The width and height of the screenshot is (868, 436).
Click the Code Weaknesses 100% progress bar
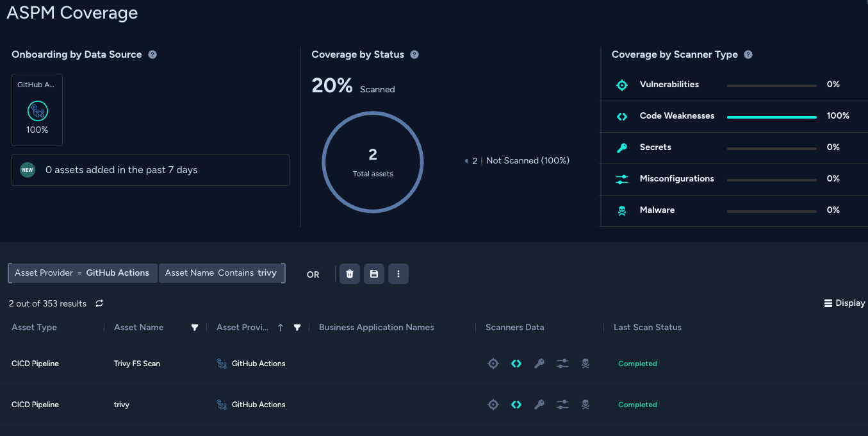click(x=771, y=116)
